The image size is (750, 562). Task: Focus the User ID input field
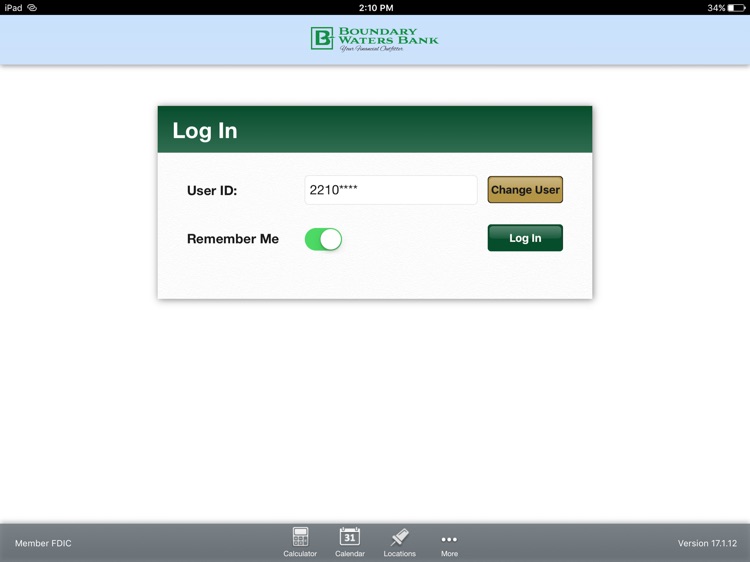pyautogui.click(x=391, y=190)
